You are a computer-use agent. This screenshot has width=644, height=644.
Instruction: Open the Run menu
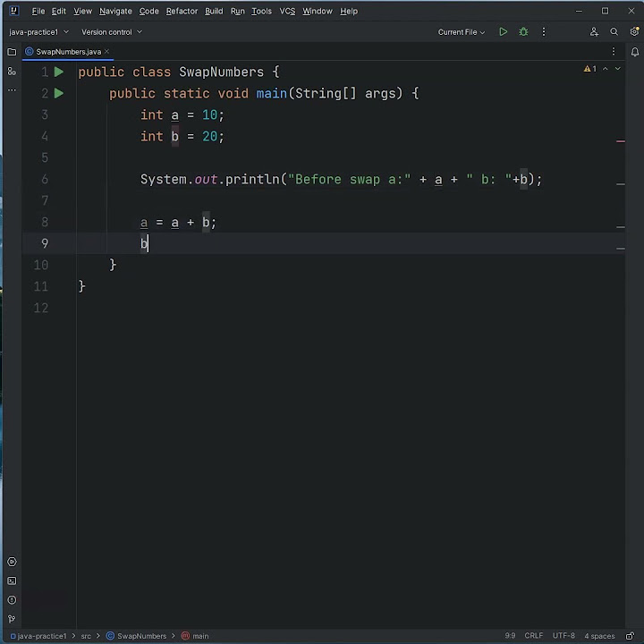click(x=237, y=11)
